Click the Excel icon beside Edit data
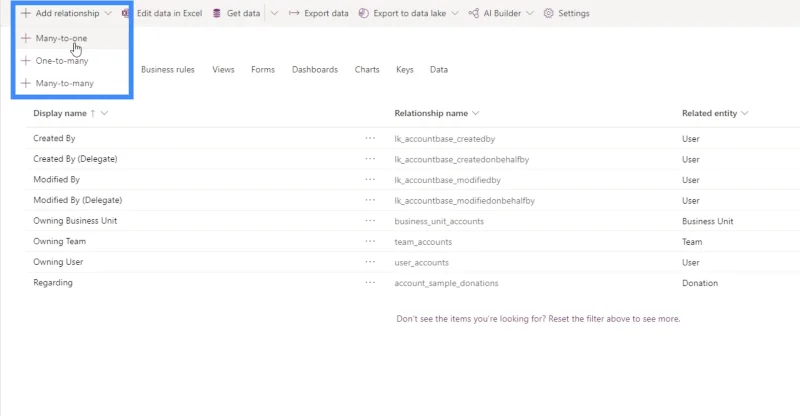This screenshot has width=800, height=416. pos(126,13)
